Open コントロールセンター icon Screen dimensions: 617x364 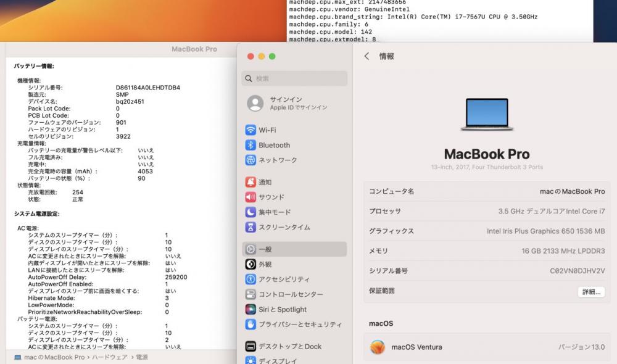click(x=251, y=294)
